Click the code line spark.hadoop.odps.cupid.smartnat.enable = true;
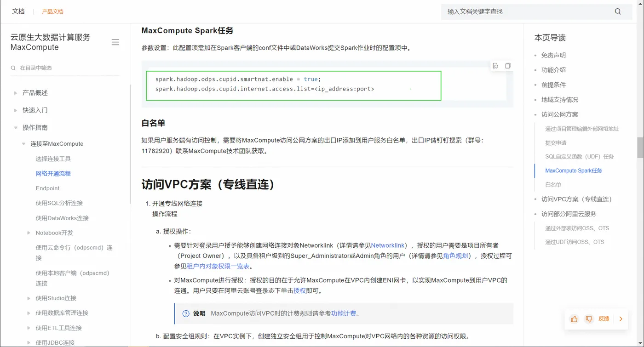The image size is (644, 347). pos(238,79)
